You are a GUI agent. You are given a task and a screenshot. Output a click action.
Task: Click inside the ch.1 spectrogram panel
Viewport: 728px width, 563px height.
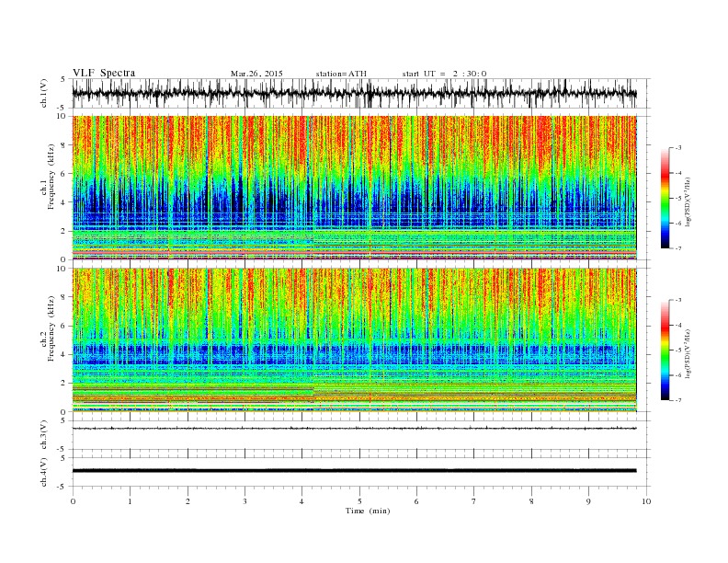(x=354, y=188)
